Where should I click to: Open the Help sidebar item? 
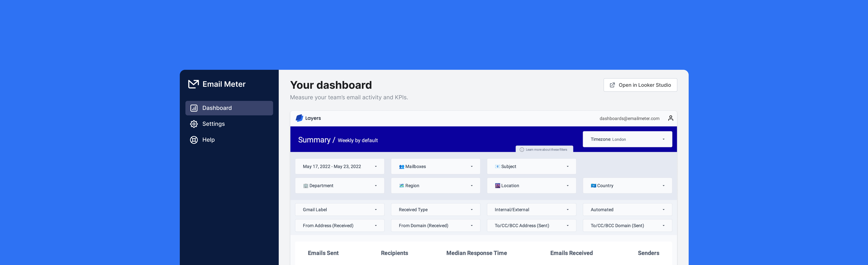click(x=229, y=140)
